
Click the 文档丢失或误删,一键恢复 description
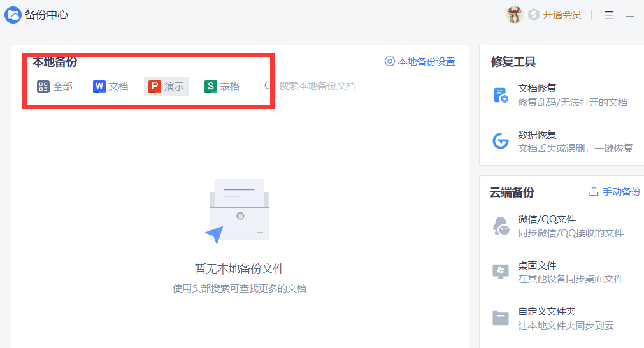[x=575, y=149]
